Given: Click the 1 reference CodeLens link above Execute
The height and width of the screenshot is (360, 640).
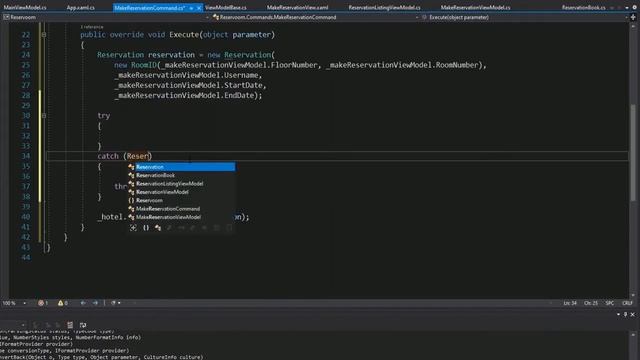Looking at the screenshot, I should 92,27.
